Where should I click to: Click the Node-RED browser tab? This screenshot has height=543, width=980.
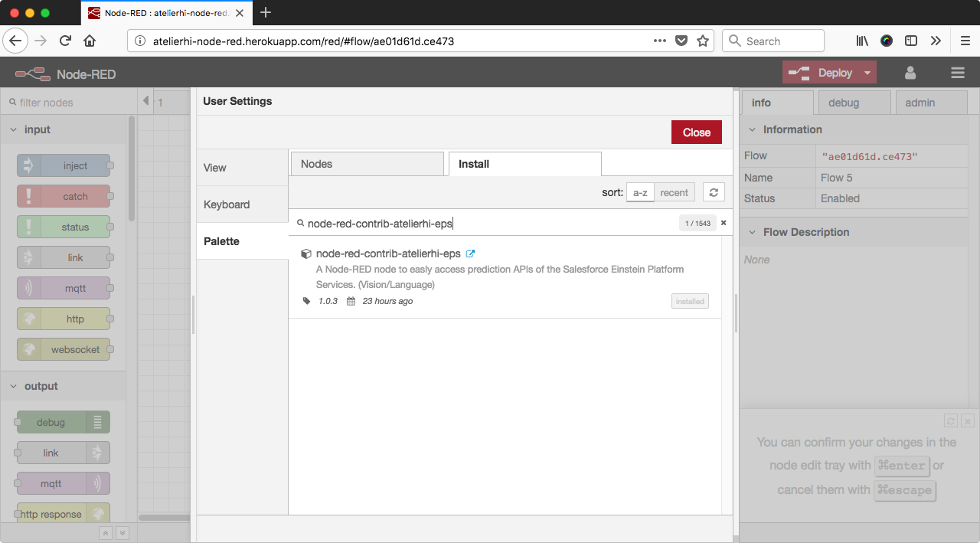[x=166, y=13]
